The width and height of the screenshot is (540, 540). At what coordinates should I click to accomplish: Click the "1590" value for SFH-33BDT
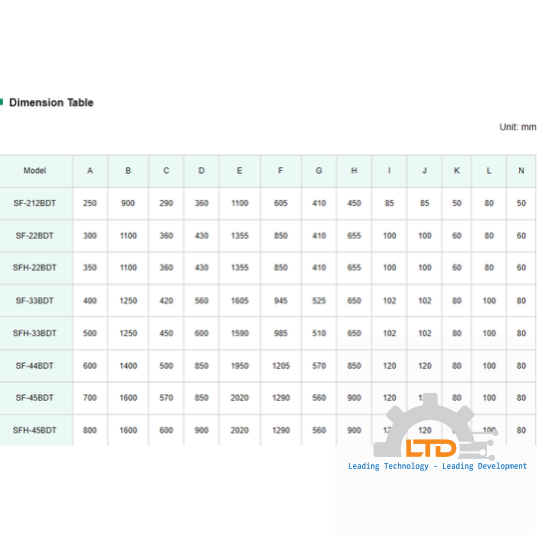240,333
